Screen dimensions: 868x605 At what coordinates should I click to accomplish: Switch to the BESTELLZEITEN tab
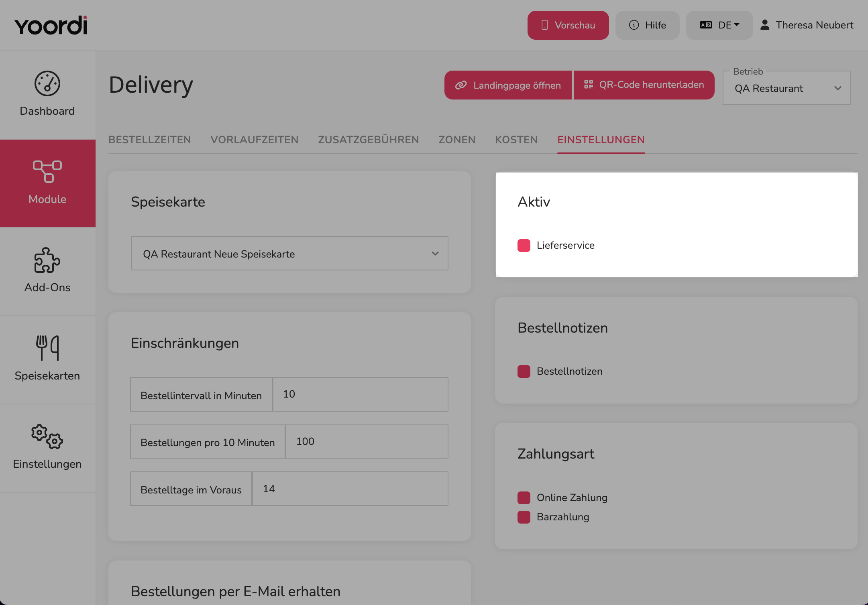pyautogui.click(x=150, y=140)
